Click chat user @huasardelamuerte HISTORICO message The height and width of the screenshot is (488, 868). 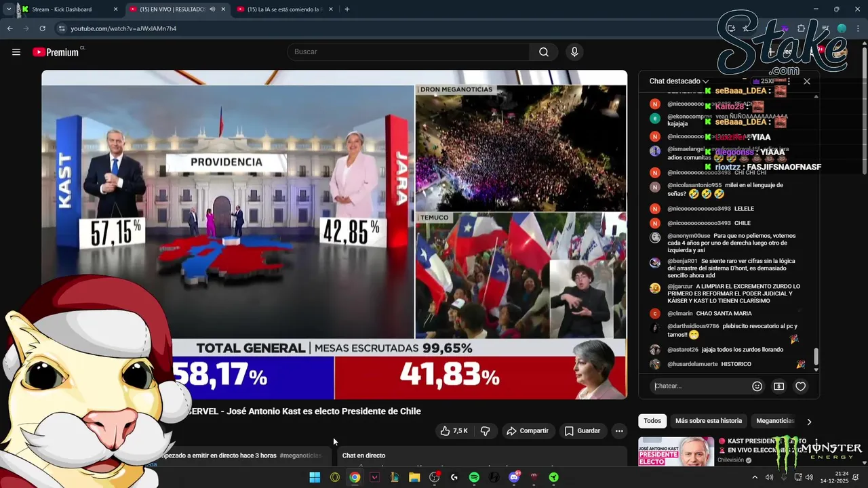pyautogui.click(x=709, y=365)
